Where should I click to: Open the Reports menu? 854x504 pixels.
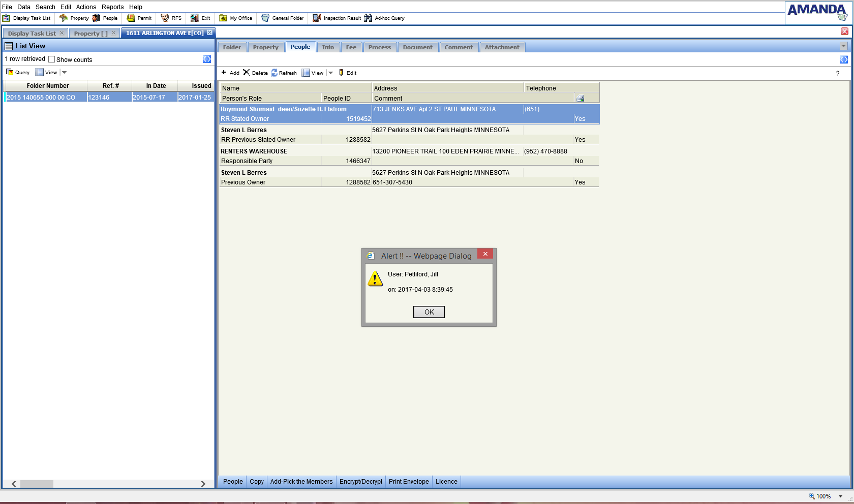pos(112,7)
